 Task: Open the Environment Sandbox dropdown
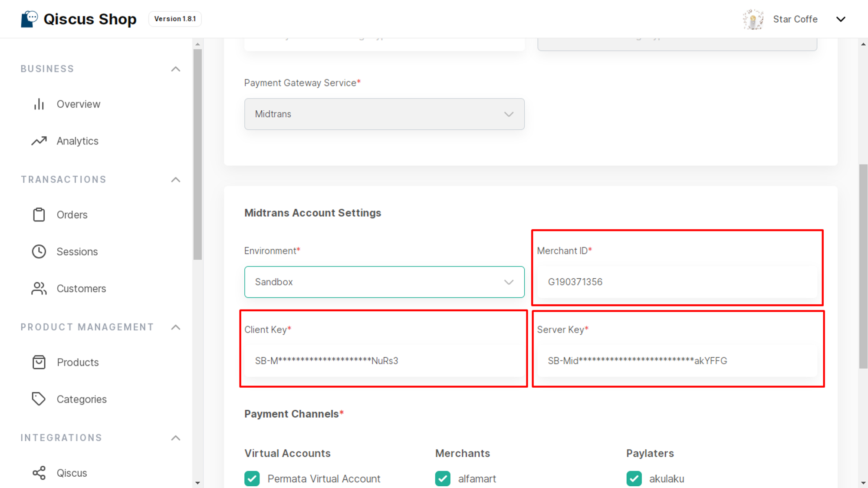384,282
